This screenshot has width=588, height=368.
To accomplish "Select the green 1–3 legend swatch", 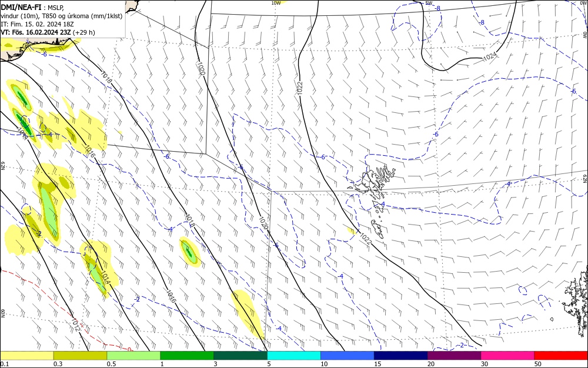I will click(x=187, y=356).
